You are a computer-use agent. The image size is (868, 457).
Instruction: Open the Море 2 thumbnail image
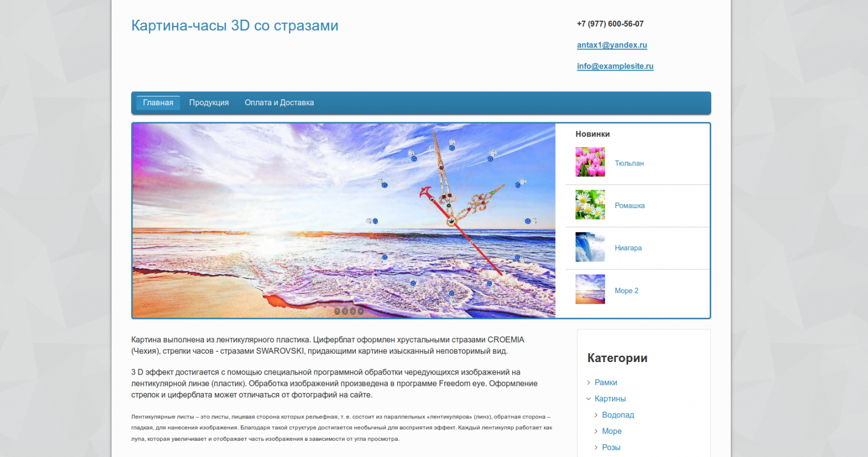[x=590, y=289]
